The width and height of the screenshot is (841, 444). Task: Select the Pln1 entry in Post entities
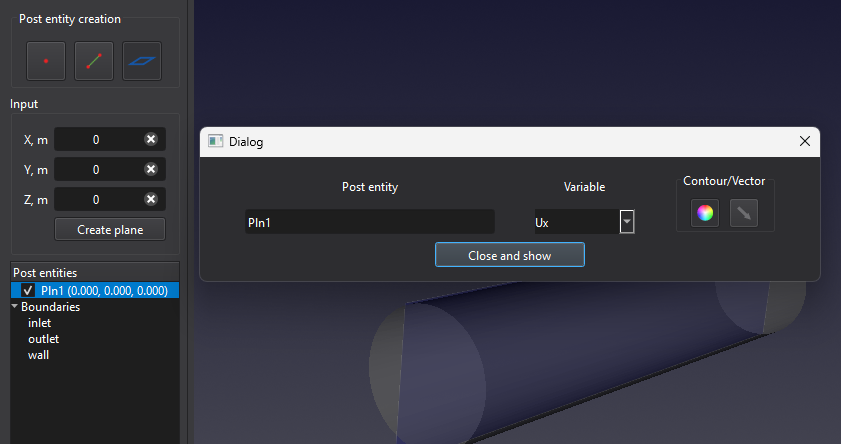(104, 291)
